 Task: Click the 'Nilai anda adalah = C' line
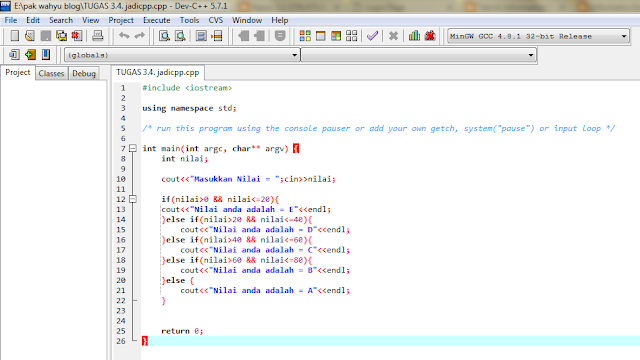tap(265, 250)
